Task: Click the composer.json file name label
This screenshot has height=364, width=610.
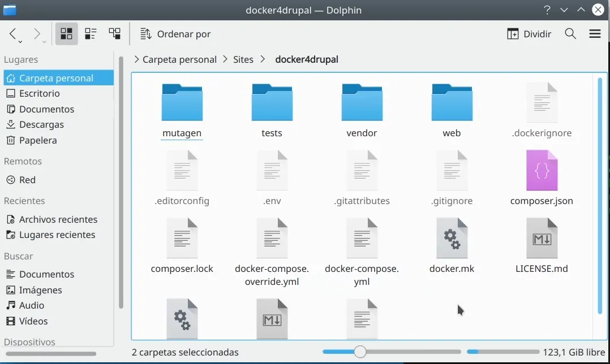Action: [x=542, y=201]
